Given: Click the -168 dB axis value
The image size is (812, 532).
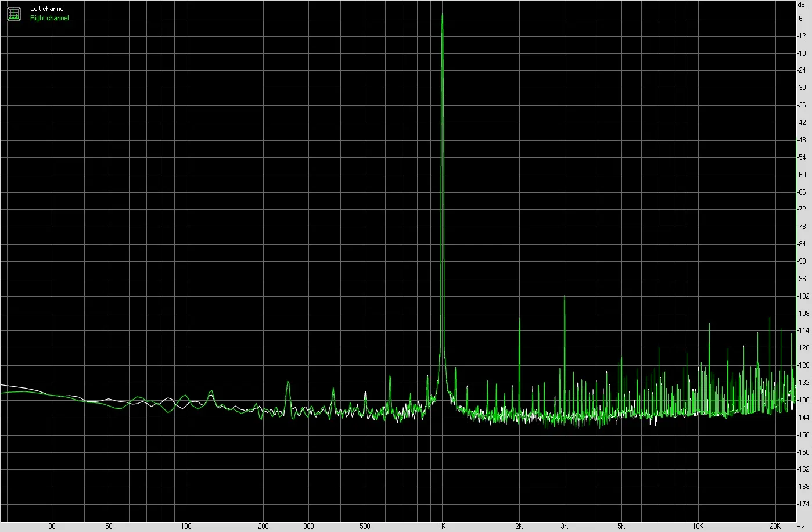Looking at the screenshot, I should (803, 487).
